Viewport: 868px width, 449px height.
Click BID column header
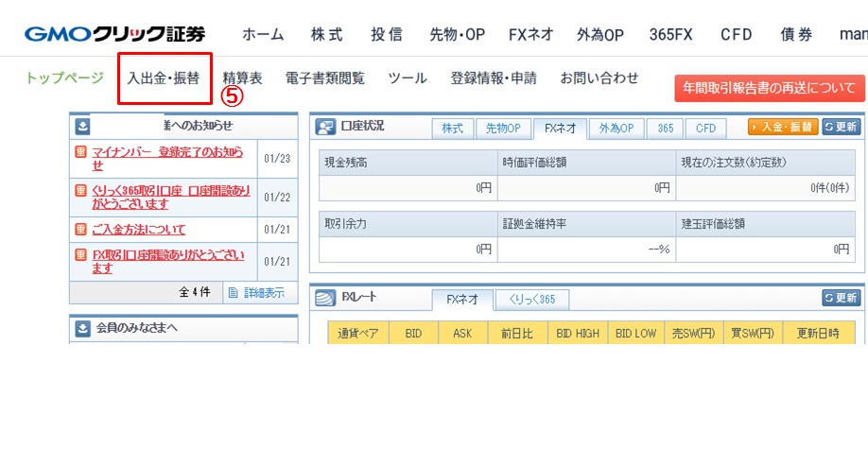413,333
